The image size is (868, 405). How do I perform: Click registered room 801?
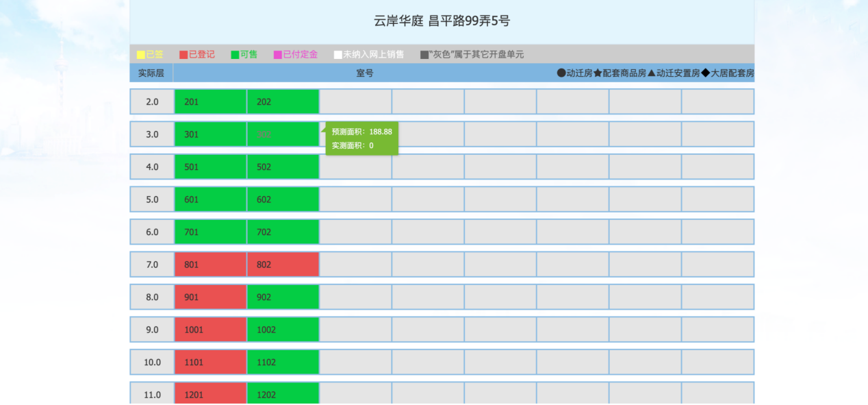210,265
